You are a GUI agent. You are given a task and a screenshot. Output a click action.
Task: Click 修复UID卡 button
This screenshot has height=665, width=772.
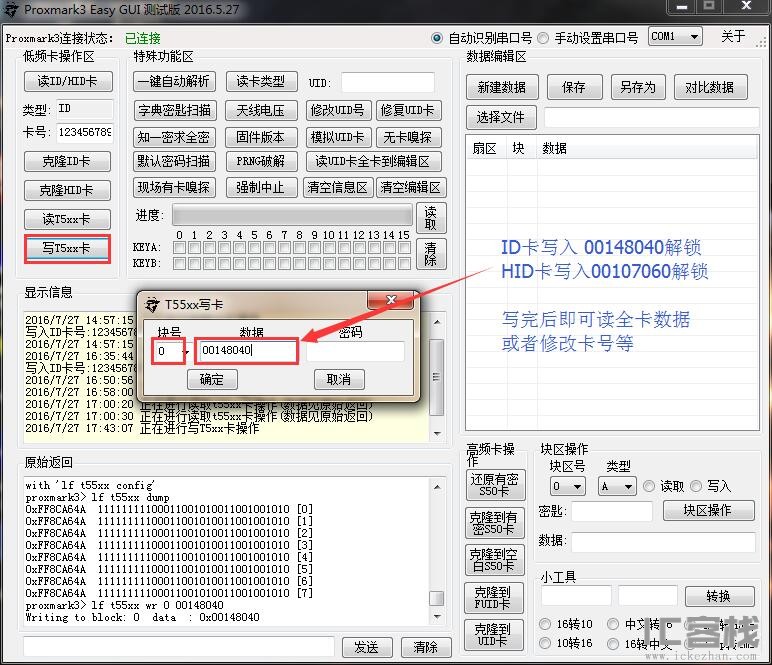pyautogui.click(x=408, y=110)
